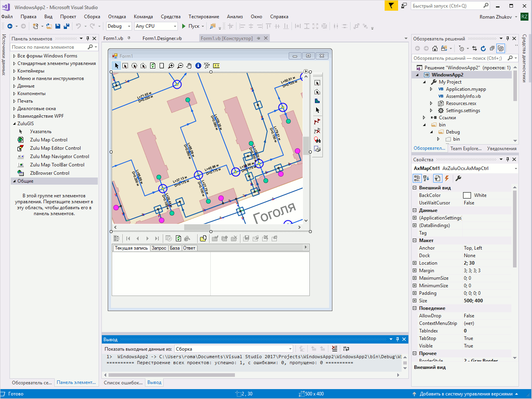Click the BackColor White color swatch
This screenshot has width=532, height=399.
[x=467, y=195]
